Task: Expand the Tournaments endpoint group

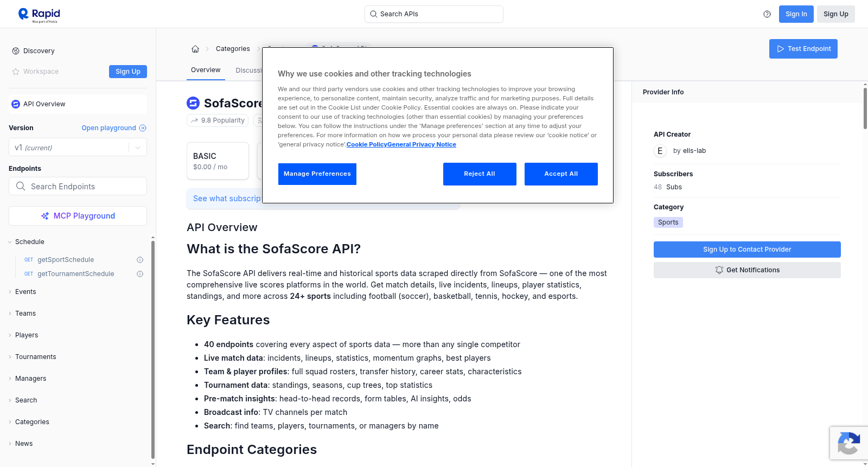Action: (x=10, y=357)
